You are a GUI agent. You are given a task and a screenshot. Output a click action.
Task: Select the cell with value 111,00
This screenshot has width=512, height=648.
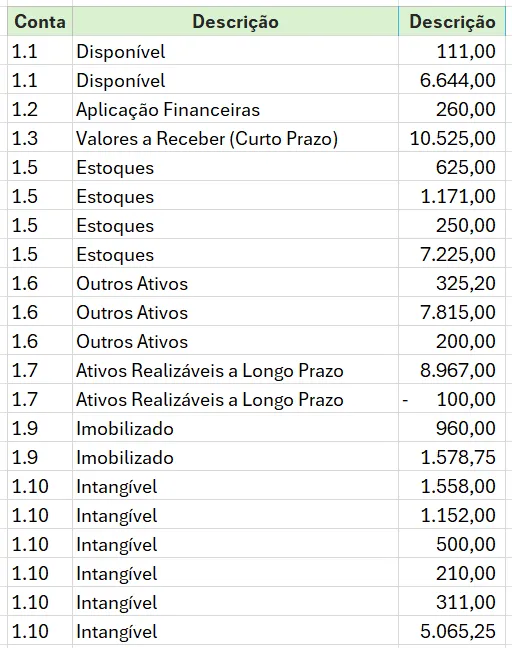pos(452,50)
